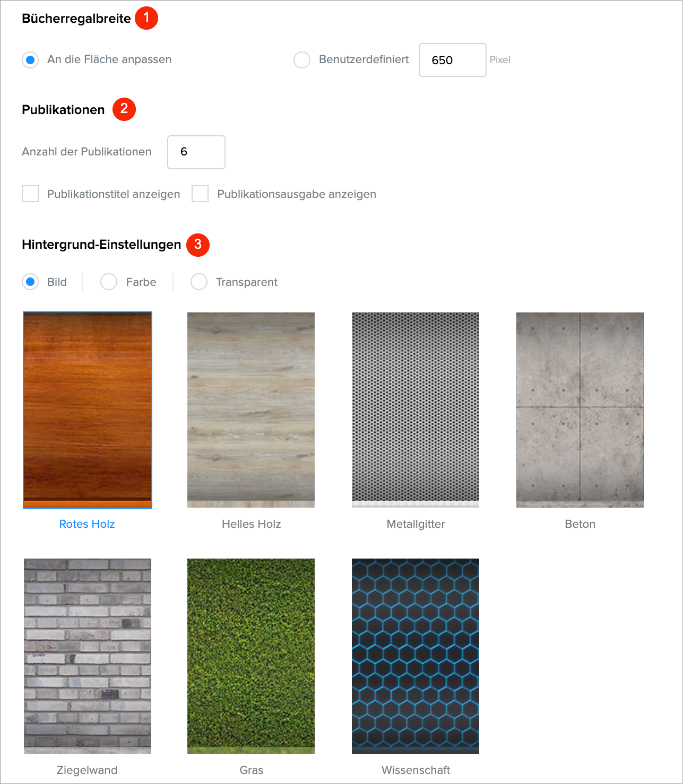Screen dimensions: 683x784
Task: Enable Publikationstitel anzeigen checkbox
Action: (x=30, y=194)
